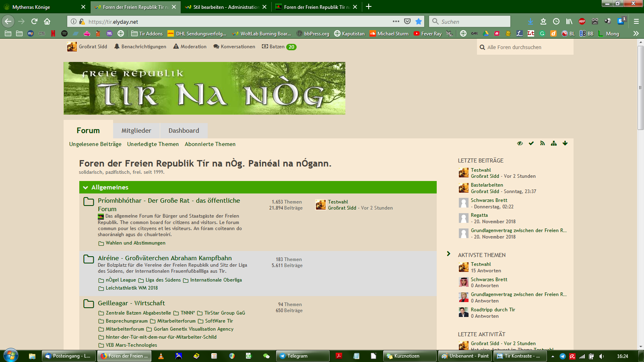Collapse the Allgemeines category
The width and height of the screenshot is (644, 362).
tap(85, 187)
